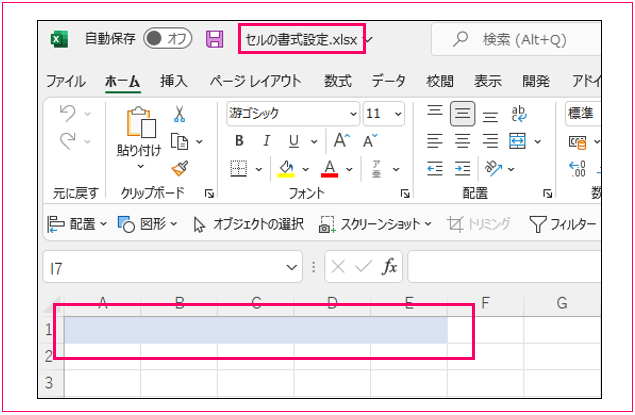Toggle the AutoSave (自動保存) switch

(167, 39)
